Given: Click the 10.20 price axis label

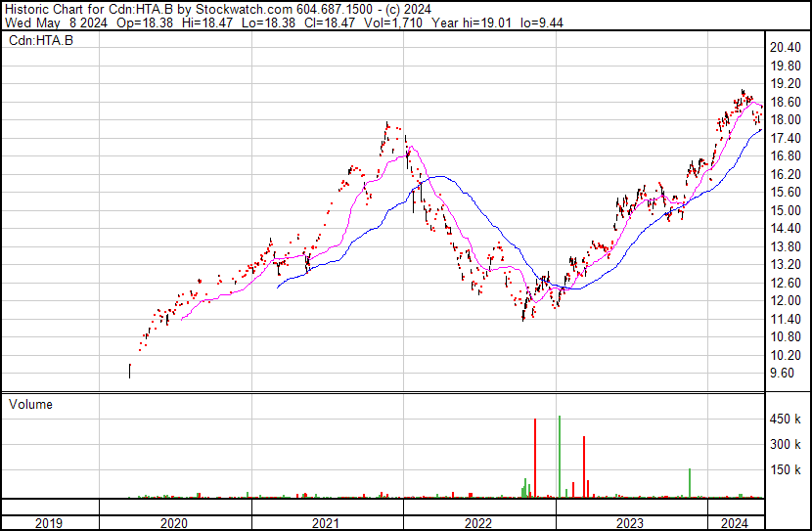Looking at the screenshot, I should (x=785, y=355).
